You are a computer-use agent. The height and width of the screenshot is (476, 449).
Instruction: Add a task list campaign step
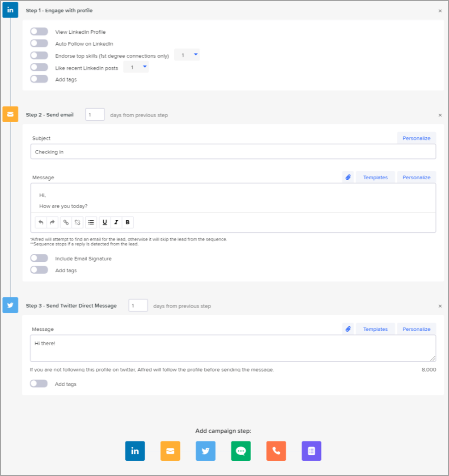click(311, 451)
